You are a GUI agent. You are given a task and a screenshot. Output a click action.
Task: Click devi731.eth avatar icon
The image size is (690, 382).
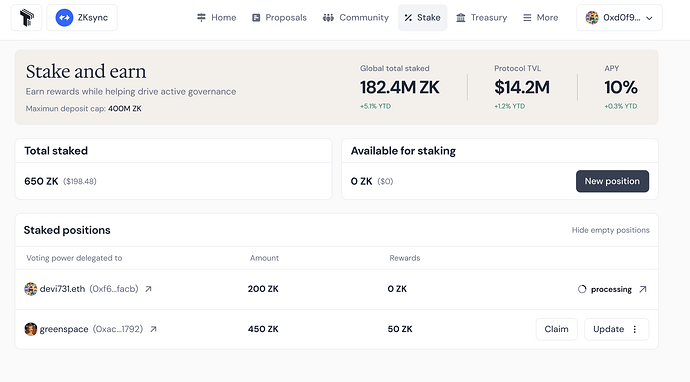[30, 289]
